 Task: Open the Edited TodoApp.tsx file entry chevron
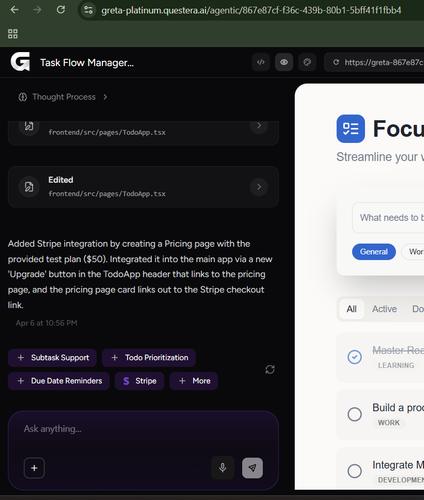[259, 187]
